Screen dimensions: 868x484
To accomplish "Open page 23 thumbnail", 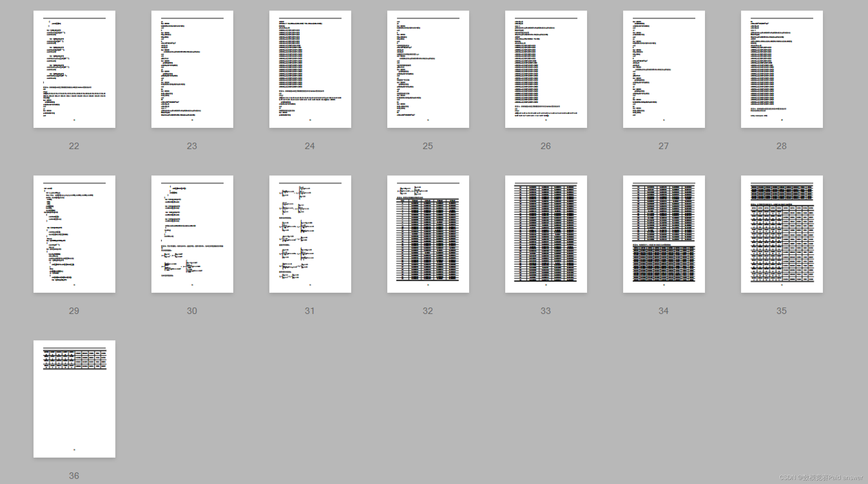I will 192,69.
